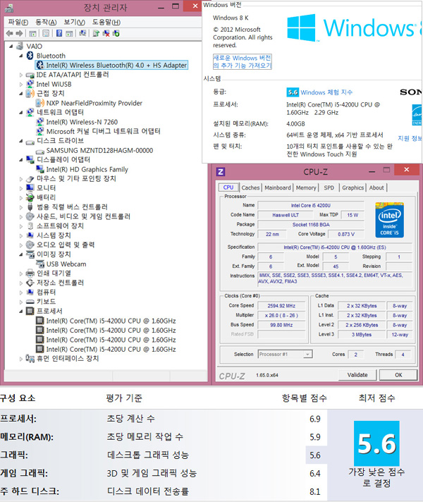Expand 마우스 및 기타 포인팅 장치 node
Viewport: 423px width, 504px height.
point(21,179)
